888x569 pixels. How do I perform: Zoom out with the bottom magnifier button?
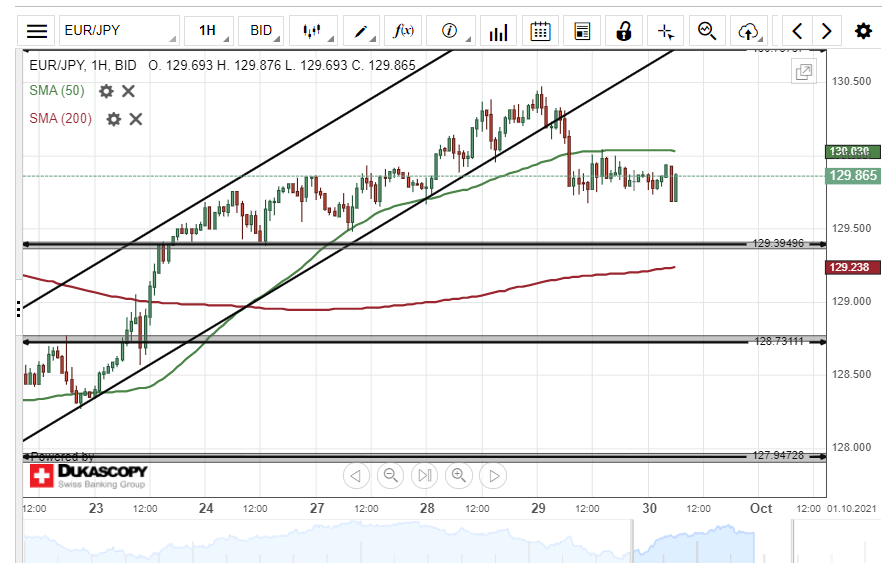(390, 476)
